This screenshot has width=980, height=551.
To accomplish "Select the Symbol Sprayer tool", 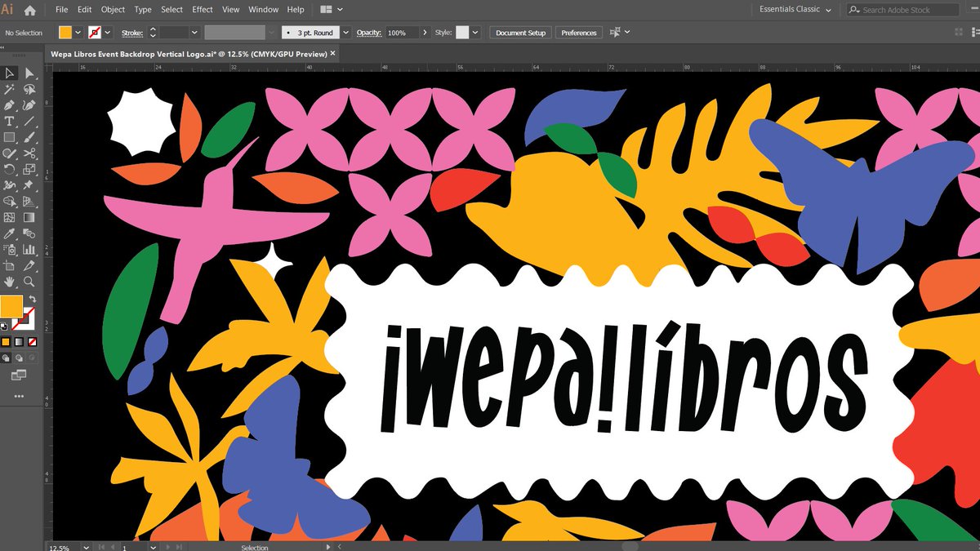I will 10,249.
